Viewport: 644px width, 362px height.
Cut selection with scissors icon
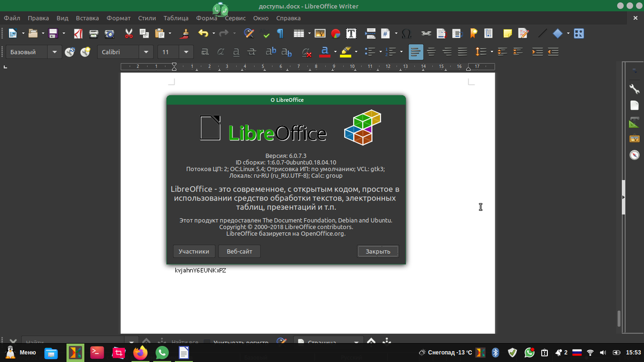click(129, 33)
